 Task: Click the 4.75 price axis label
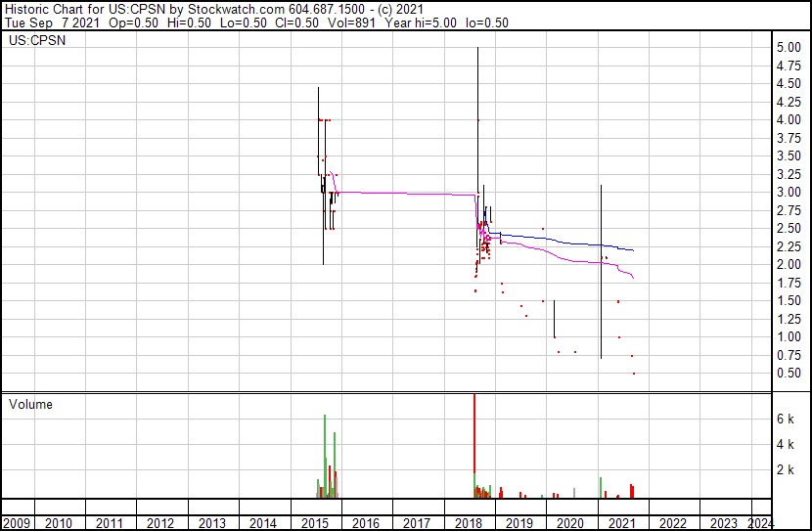point(789,66)
